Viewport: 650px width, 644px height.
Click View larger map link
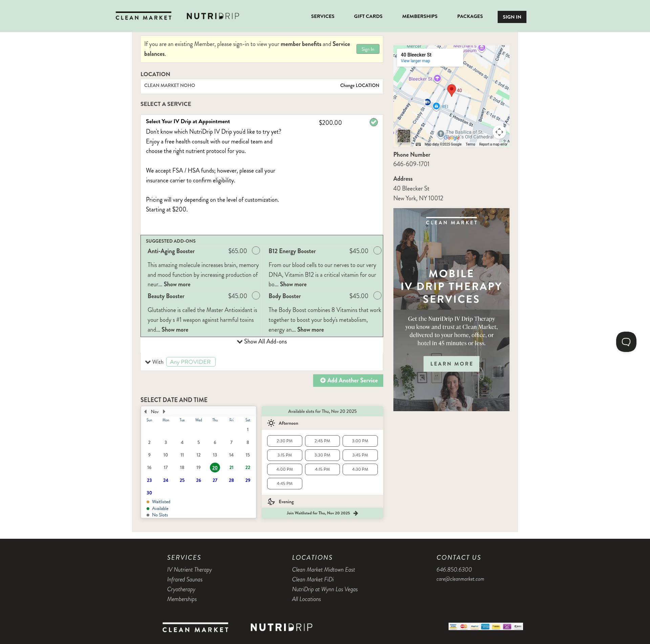click(415, 61)
